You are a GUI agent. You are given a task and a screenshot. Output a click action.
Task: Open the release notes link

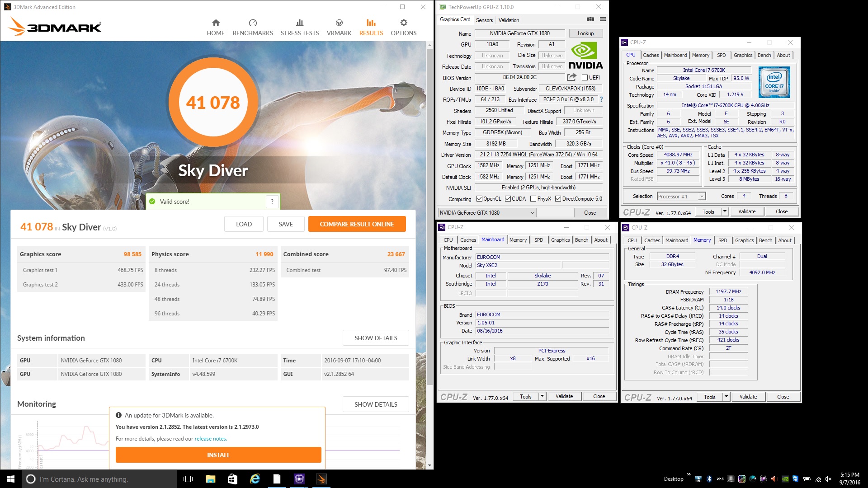coord(210,439)
